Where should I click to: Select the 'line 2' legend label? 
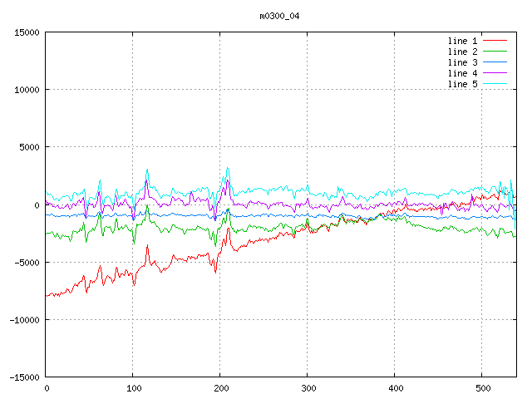click(x=462, y=52)
